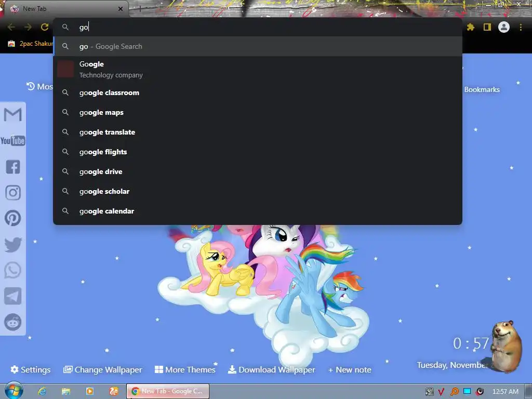Open Windows Explorer folder in taskbar

[66, 391]
